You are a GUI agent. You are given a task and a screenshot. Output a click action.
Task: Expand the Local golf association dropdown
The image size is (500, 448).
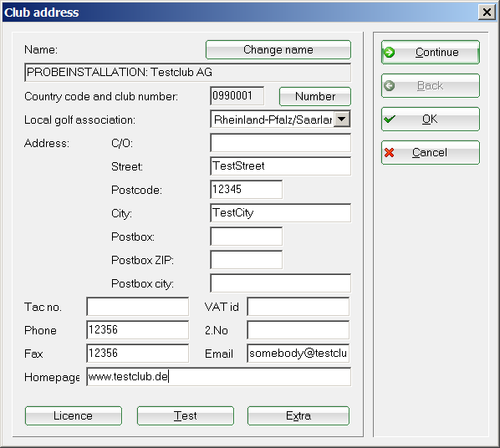tap(341, 120)
